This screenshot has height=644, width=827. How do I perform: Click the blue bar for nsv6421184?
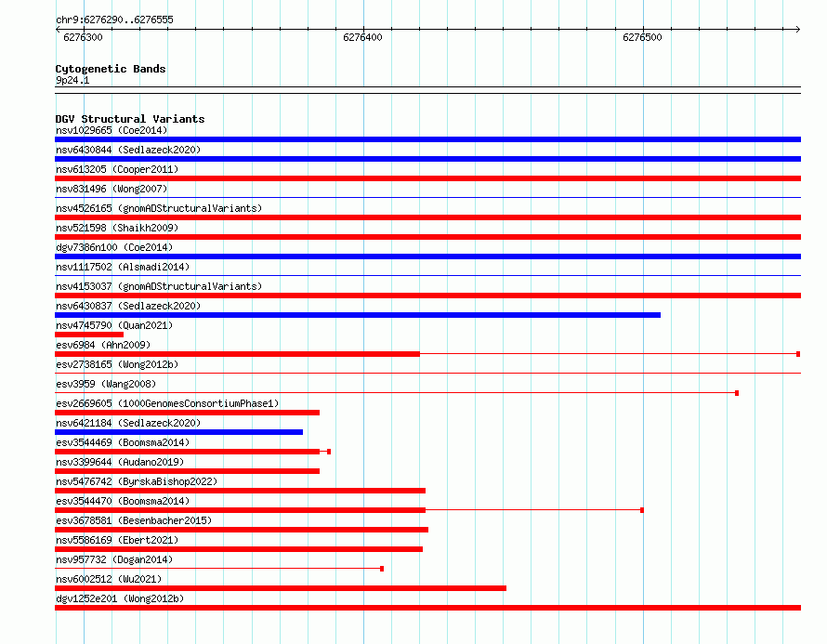[x=178, y=432]
